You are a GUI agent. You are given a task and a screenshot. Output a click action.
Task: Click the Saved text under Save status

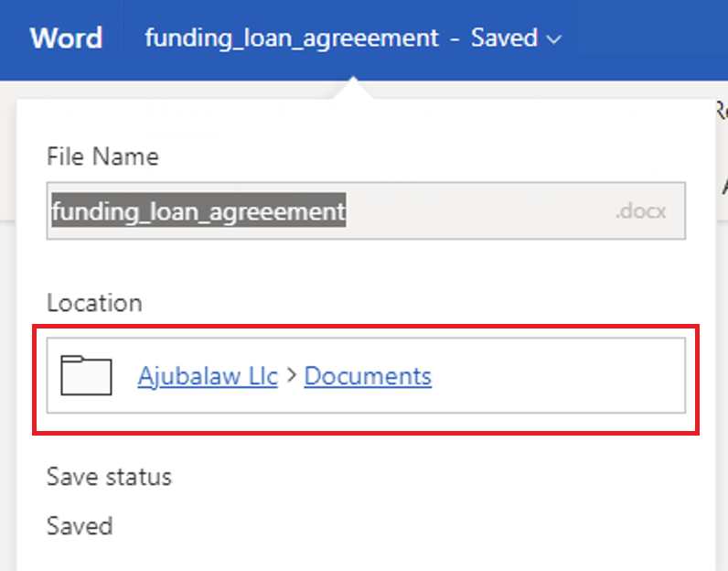coord(80,526)
